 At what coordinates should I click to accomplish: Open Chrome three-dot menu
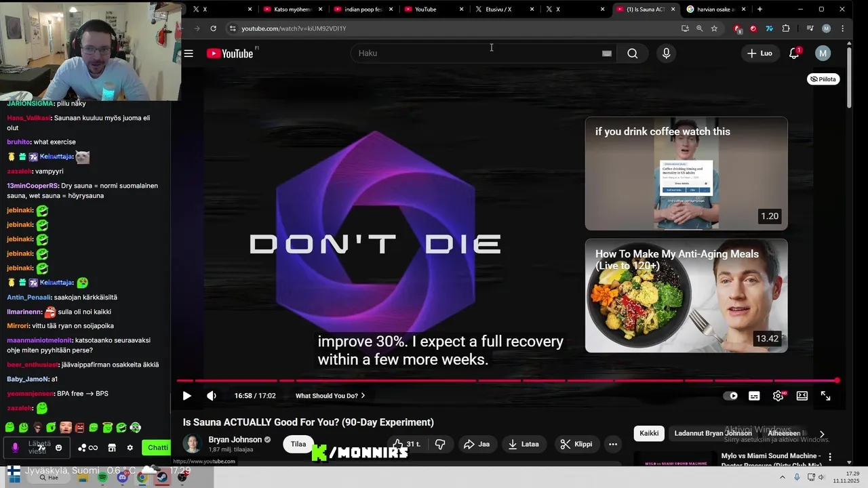pos(842,28)
